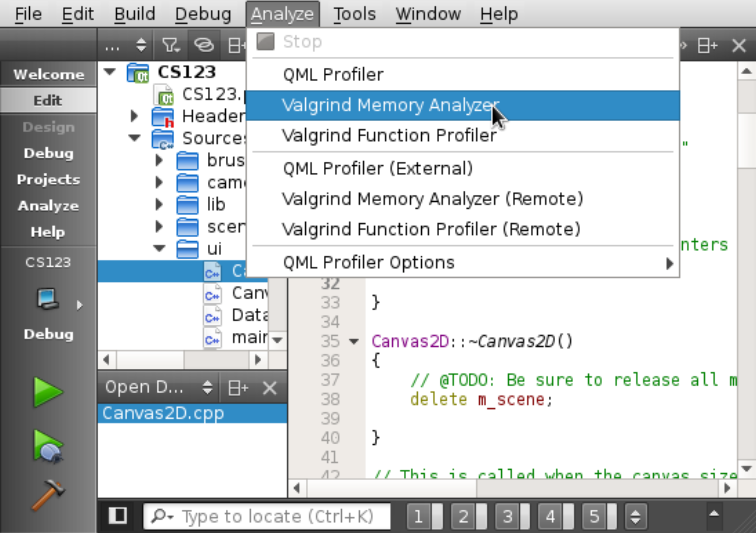Open the Help menu
Viewport: 756px width, 533px height.
[x=499, y=14]
